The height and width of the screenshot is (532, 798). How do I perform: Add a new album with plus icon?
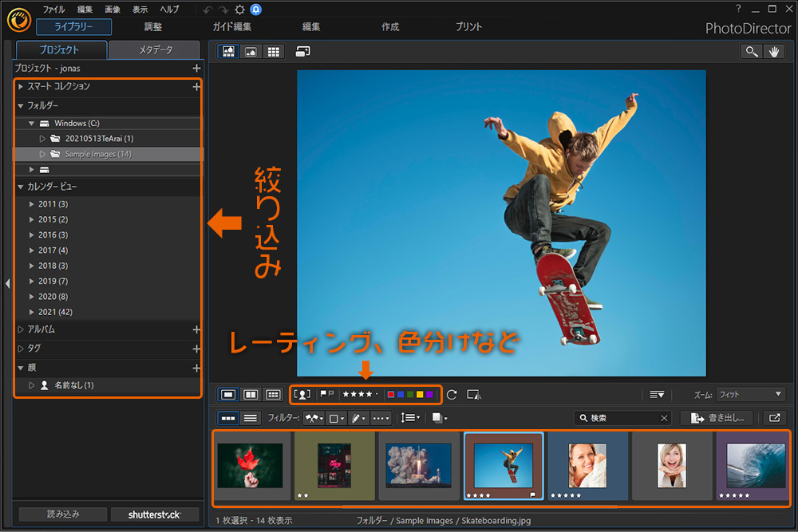(x=196, y=329)
